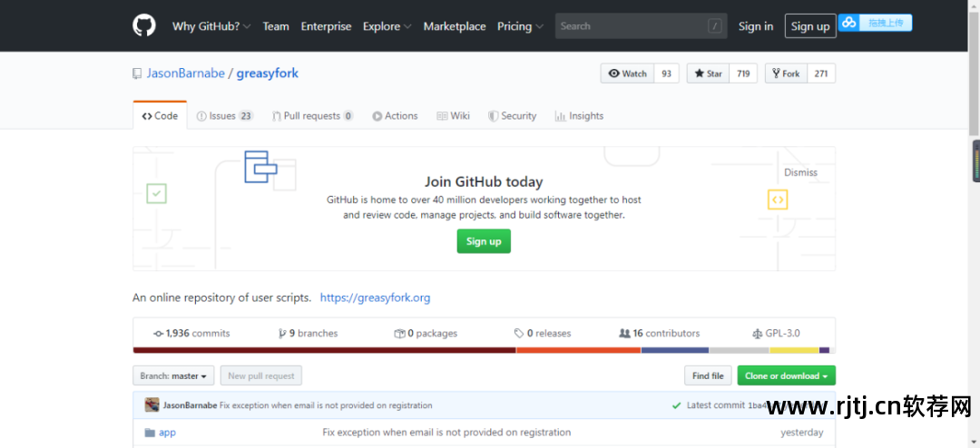980x448 pixels.
Task: Focus the Search input field
Action: pyautogui.click(x=641, y=25)
